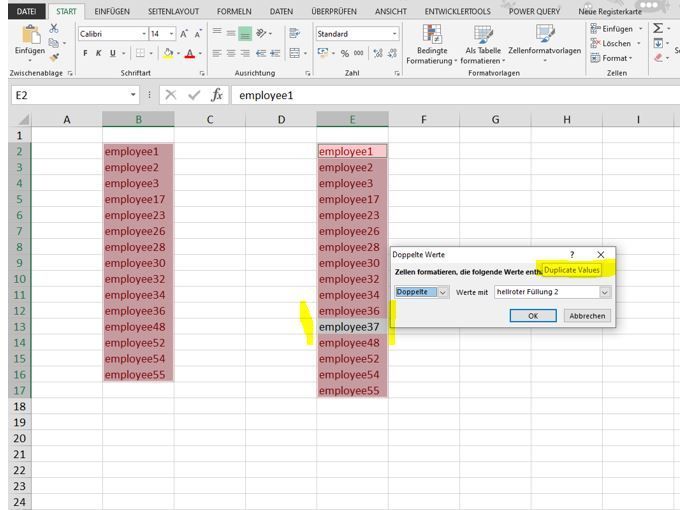Apply percent style format

345,54
